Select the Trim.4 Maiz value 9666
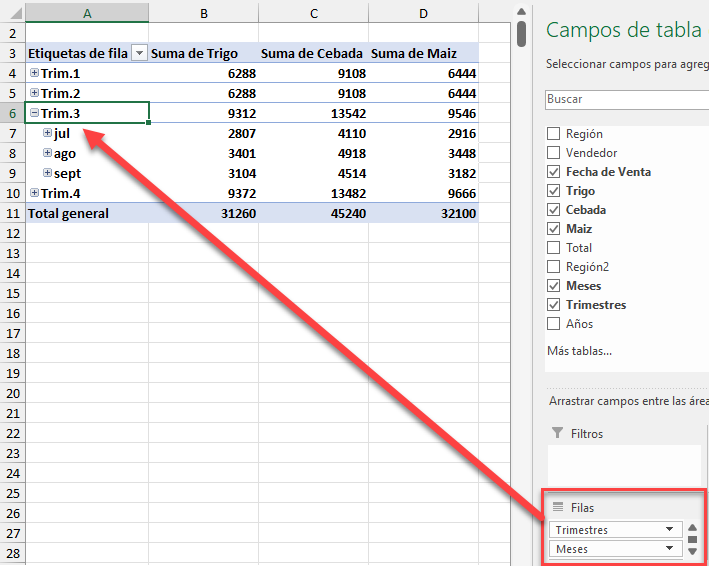Viewport: 709px width, 566px height. click(x=424, y=193)
